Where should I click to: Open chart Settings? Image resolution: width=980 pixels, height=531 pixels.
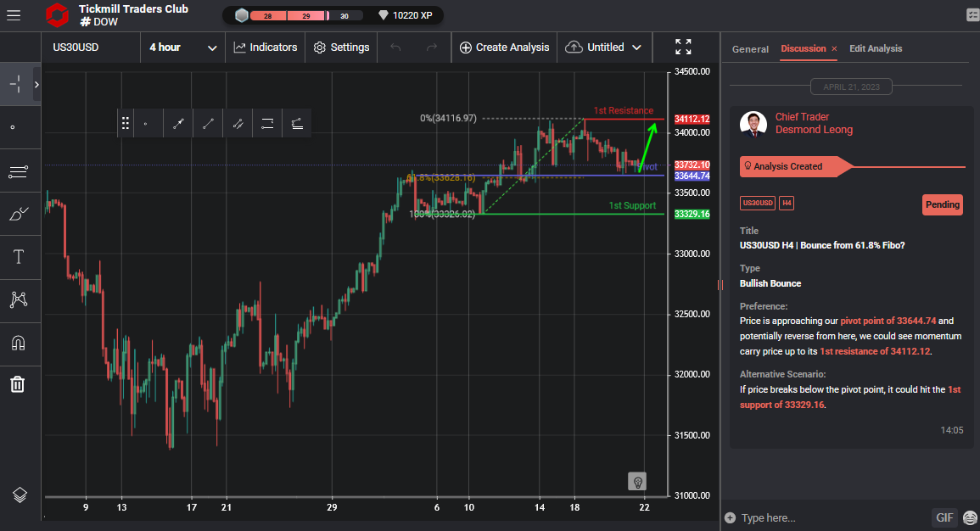coord(341,48)
